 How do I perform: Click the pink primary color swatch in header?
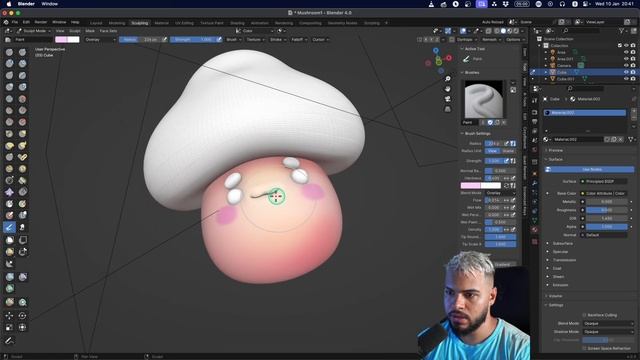pos(61,40)
